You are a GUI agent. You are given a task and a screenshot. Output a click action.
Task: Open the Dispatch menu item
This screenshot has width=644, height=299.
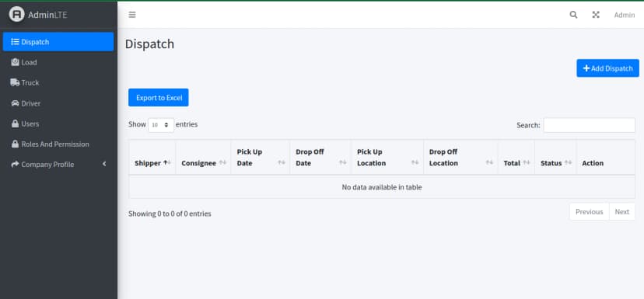(x=58, y=42)
